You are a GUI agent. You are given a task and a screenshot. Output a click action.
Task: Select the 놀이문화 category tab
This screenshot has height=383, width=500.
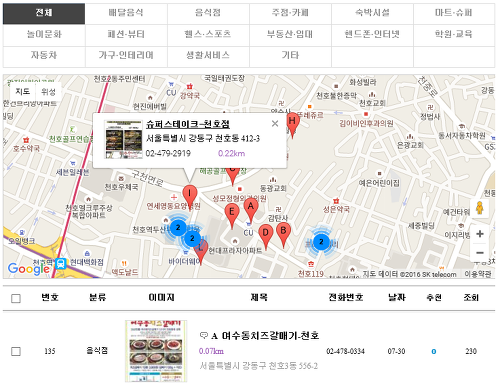coord(44,34)
